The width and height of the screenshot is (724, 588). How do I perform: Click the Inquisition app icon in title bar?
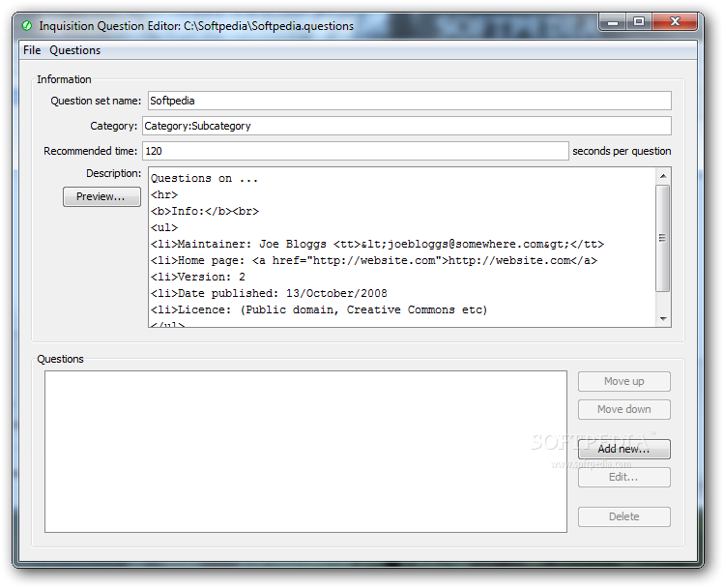tap(27, 26)
